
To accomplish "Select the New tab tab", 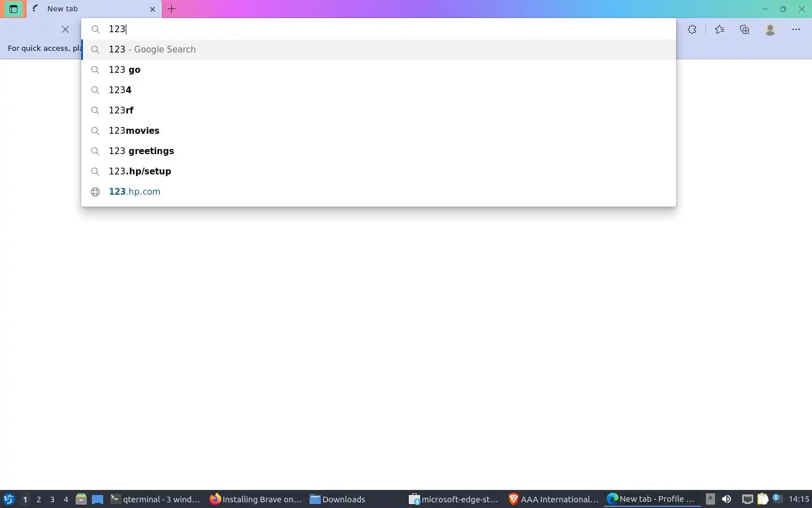I will tap(94, 9).
